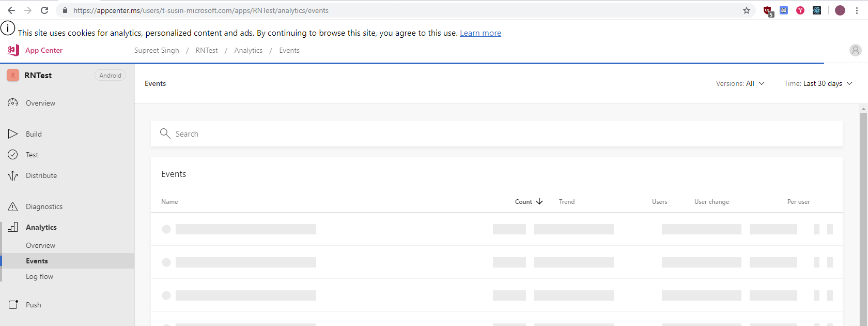Image resolution: width=868 pixels, height=326 pixels.
Task: Open the Push section icon
Action: pos(13,304)
